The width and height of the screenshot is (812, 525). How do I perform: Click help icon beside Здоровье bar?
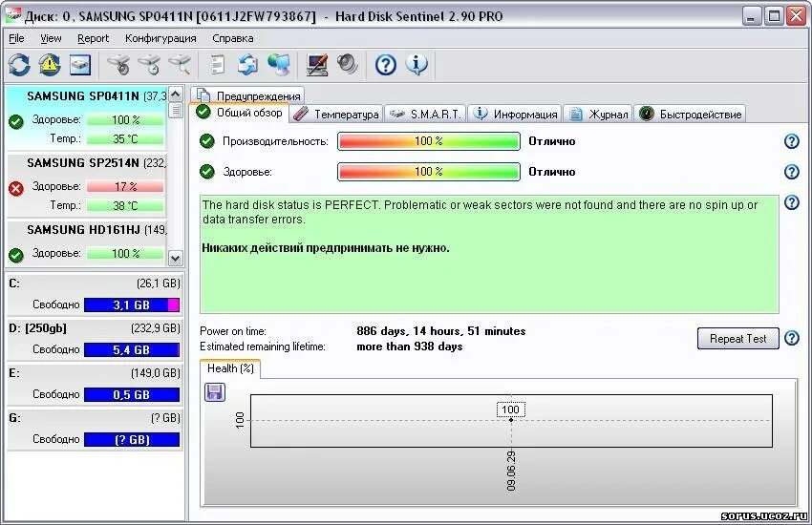click(x=792, y=172)
